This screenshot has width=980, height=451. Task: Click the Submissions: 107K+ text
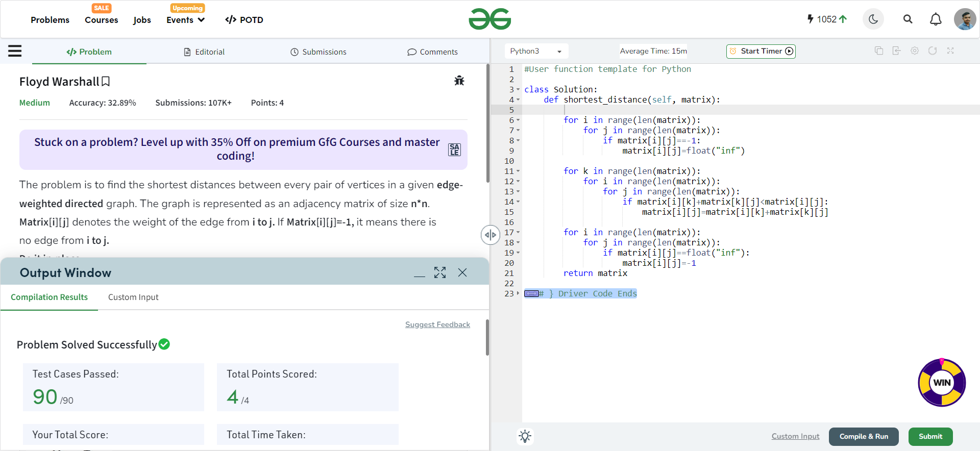pos(193,103)
